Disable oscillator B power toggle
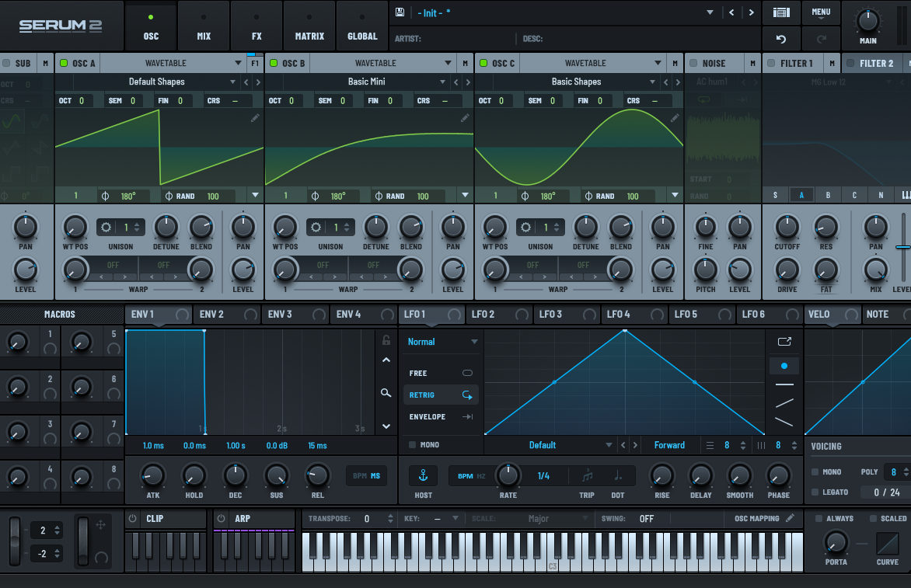The height and width of the screenshot is (588, 911). pos(274,63)
